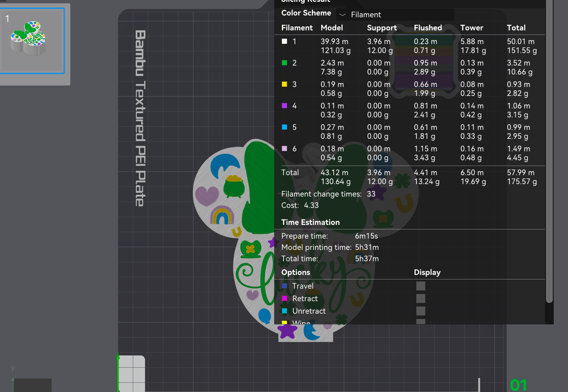Screen dimensions: 568x392
Task: Click the Flushed column header
Action: click(428, 28)
